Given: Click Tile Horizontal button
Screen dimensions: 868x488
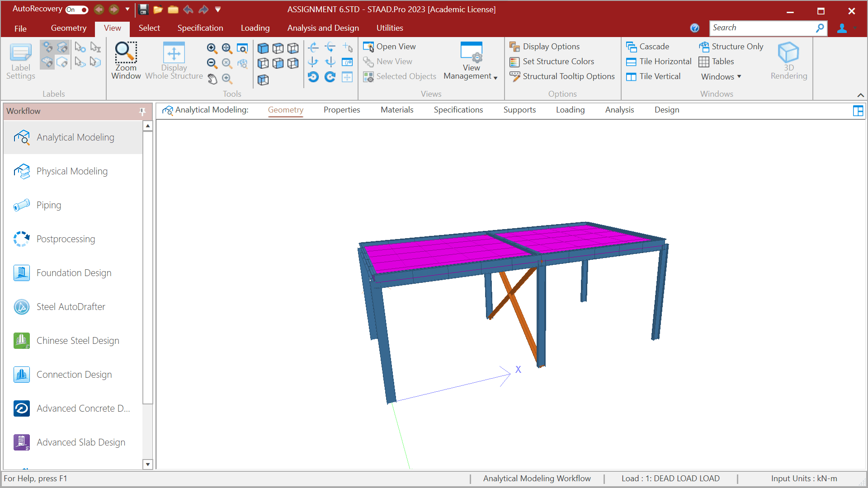Looking at the screenshot, I should (x=665, y=61).
